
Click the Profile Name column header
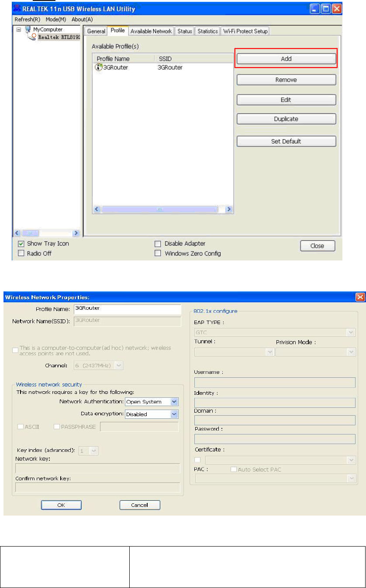(x=123, y=58)
